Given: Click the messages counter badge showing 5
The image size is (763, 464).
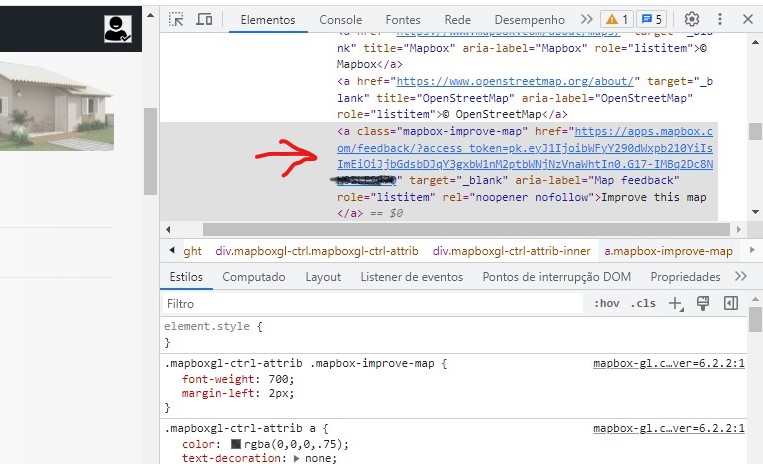Looking at the screenshot, I should click(652, 19).
